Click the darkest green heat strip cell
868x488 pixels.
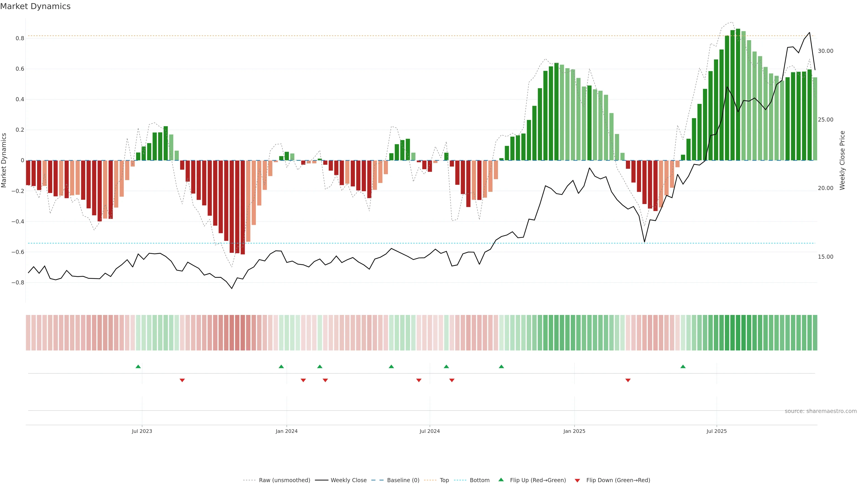[x=738, y=333]
